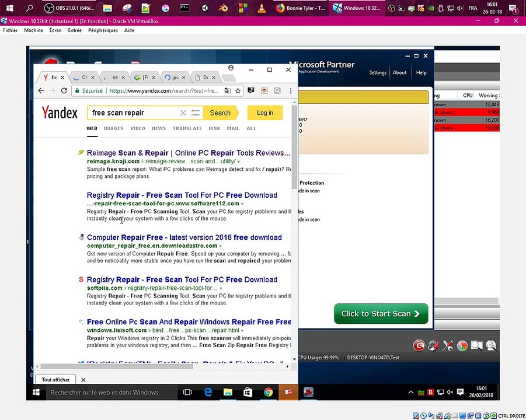
Task: Click the crossed wrench and screwdriver icon
Action: [448, 345]
